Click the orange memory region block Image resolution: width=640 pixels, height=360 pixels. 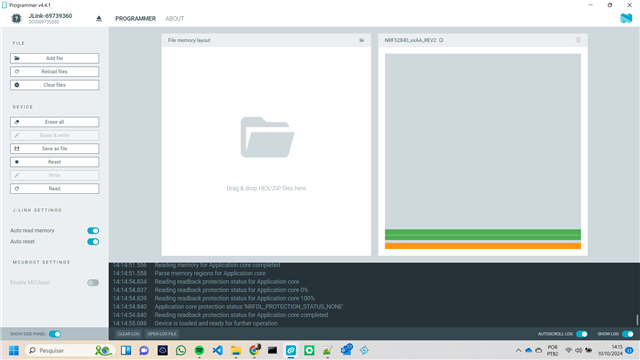pyautogui.click(x=483, y=246)
